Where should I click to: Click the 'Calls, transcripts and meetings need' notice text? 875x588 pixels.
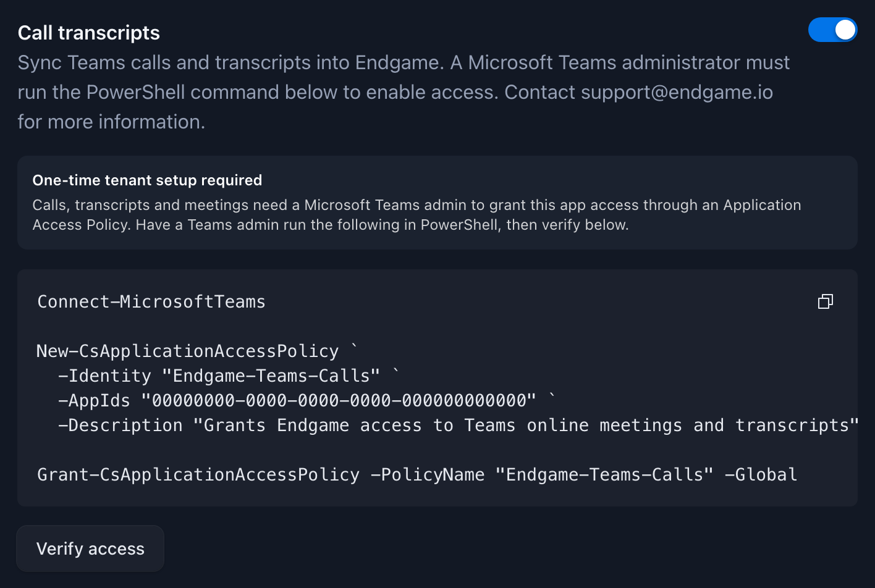pos(416,215)
